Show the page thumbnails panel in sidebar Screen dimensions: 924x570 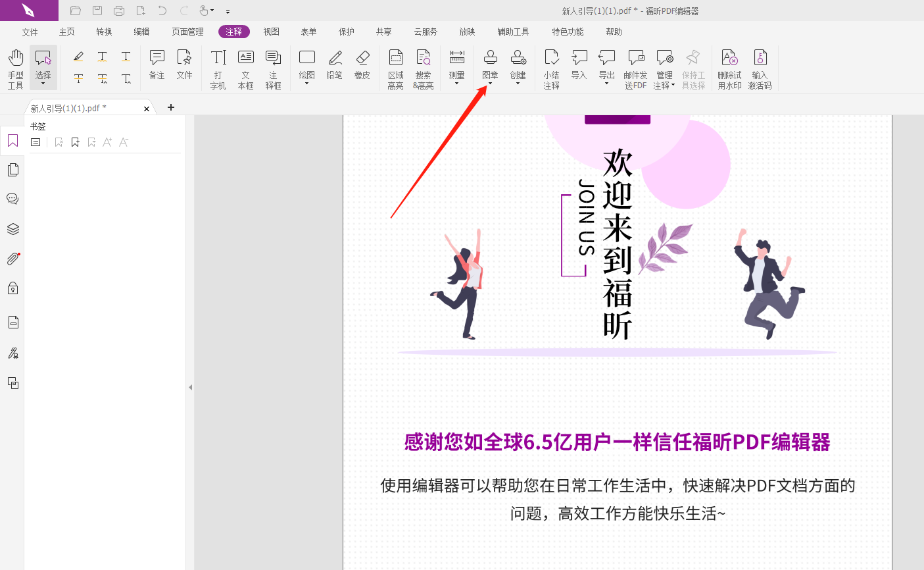[x=12, y=169]
